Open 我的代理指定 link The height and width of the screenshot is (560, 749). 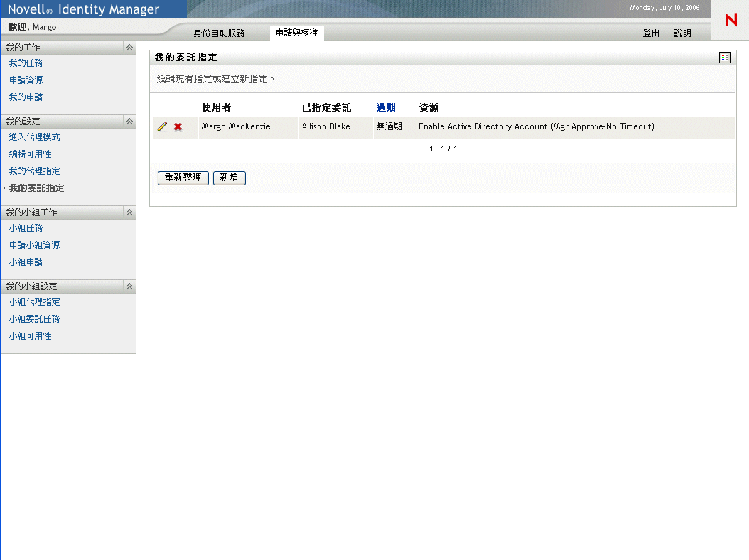pyautogui.click(x=34, y=171)
